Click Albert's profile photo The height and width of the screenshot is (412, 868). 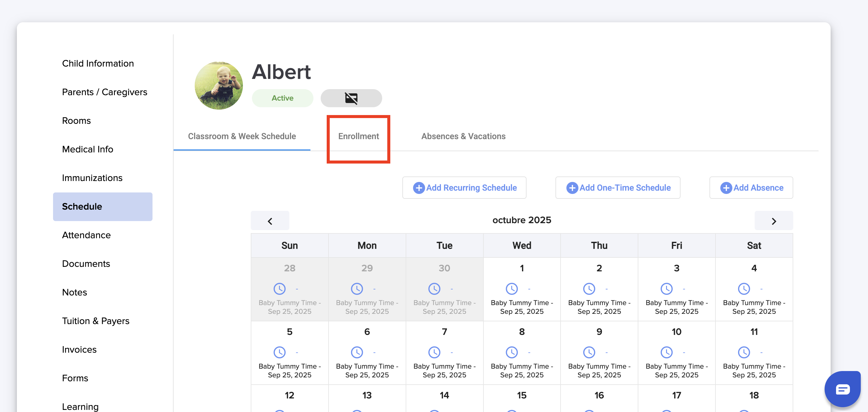click(219, 86)
